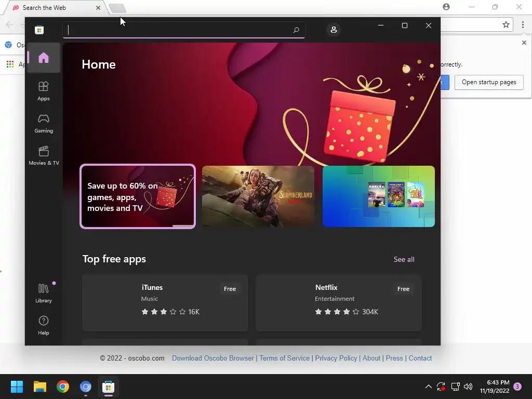Open a new browser tab
The height and width of the screenshot is (399, 532).
[x=118, y=8]
